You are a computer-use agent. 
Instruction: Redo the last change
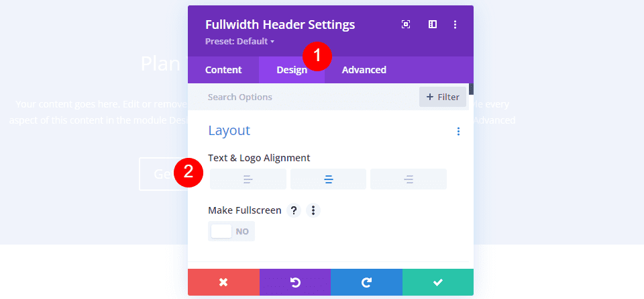pos(366,282)
